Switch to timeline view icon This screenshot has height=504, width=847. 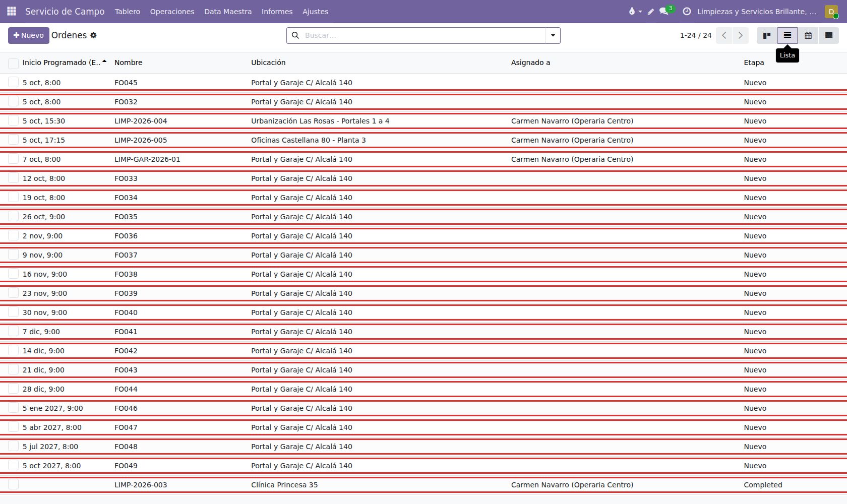[x=829, y=35]
